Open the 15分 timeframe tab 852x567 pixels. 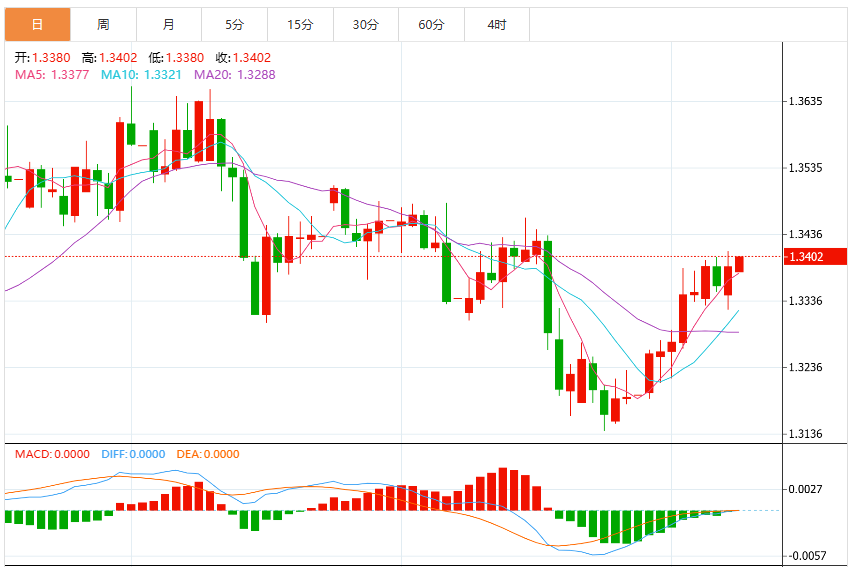pos(300,24)
